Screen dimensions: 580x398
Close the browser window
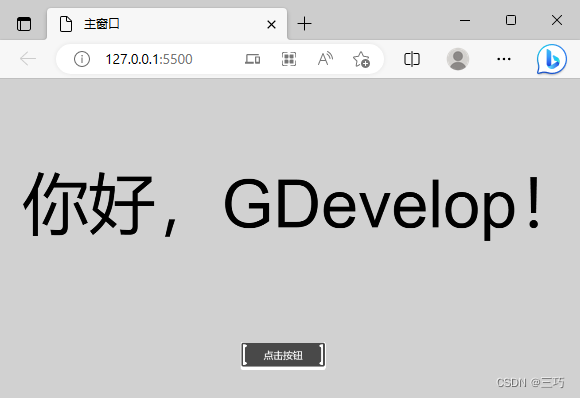(557, 20)
